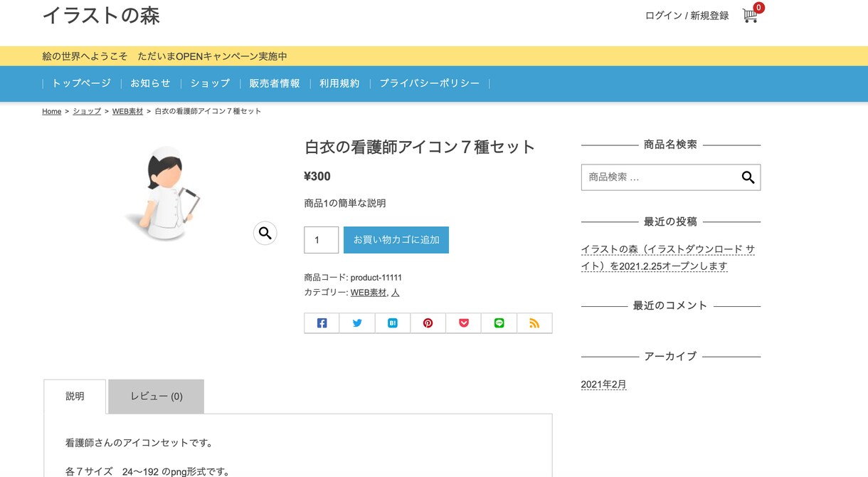Click ショップ in the breadcrumb
The width and height of the screenshot is (868, 477).
click(x=87, y=112)
